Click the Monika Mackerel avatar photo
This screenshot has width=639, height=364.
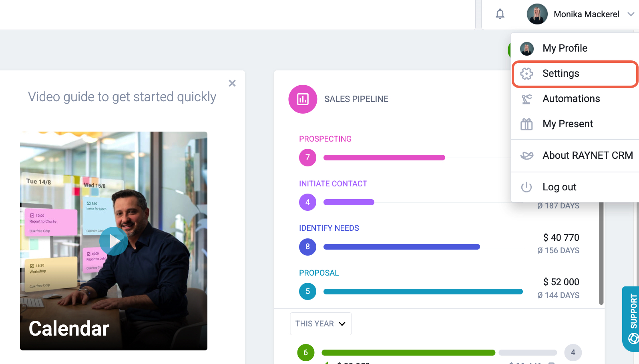537,14
